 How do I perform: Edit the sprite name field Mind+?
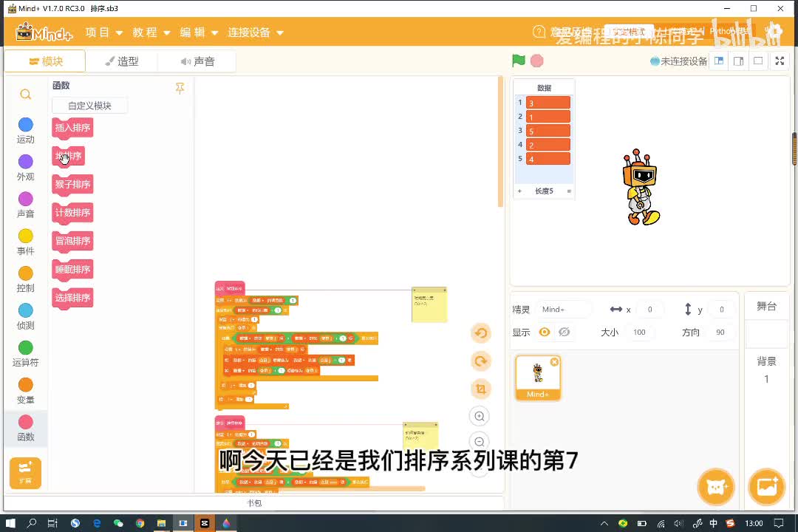[x=564, y=309]
